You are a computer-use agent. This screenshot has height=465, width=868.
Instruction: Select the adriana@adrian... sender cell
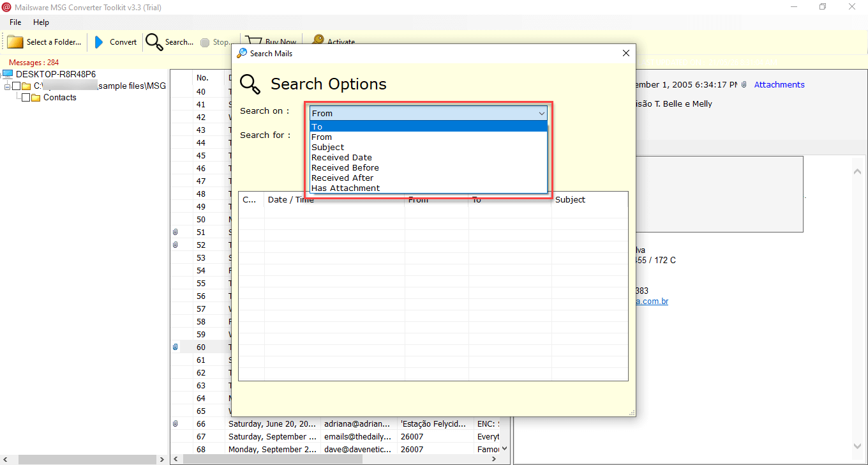(x=357, y=423)
